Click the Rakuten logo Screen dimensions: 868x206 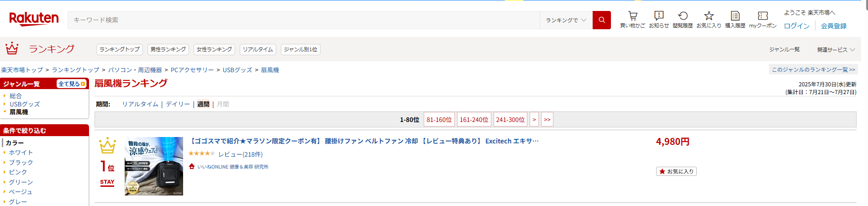click(x=34, y=19)
